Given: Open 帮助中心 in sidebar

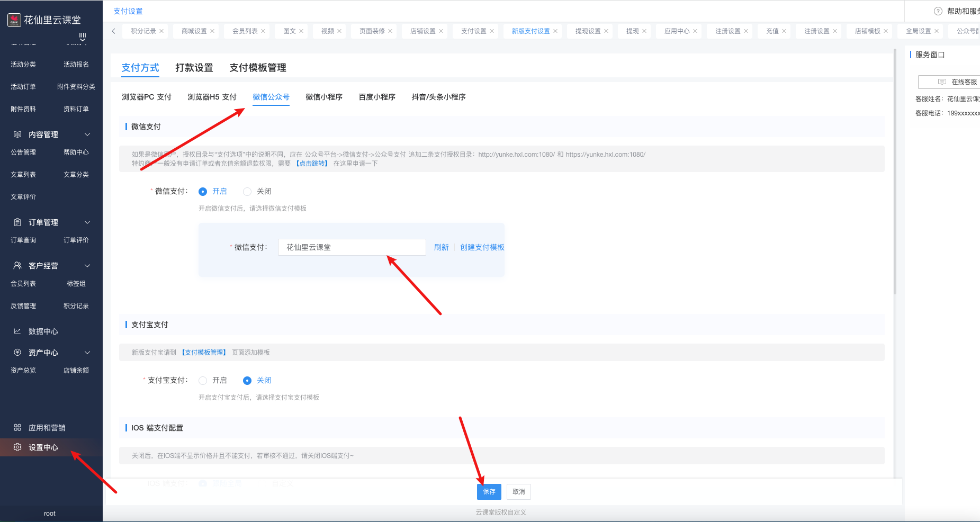Looking at the screenshot, I should click(76, 152).
